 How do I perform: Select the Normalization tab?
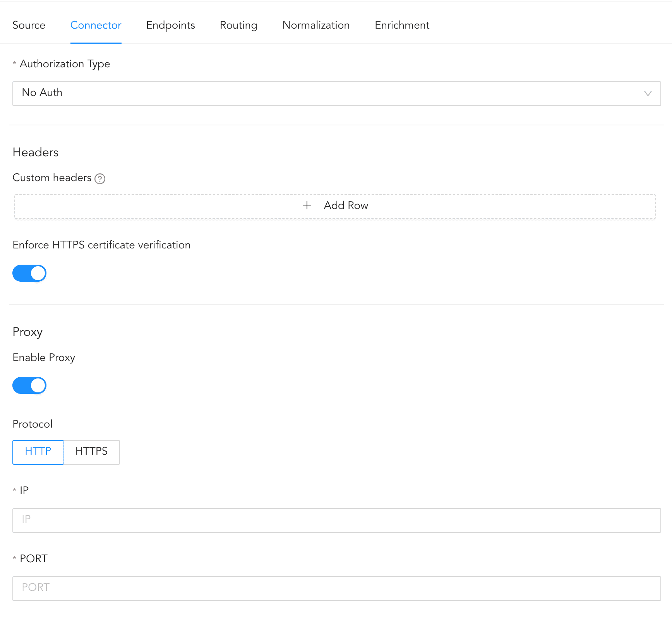[316, 25]
